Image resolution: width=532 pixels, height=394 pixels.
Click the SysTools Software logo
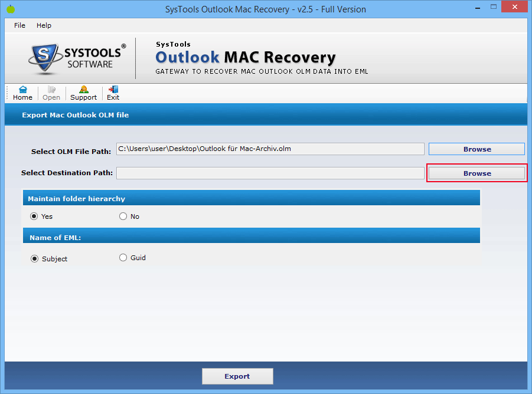[77, 58]
